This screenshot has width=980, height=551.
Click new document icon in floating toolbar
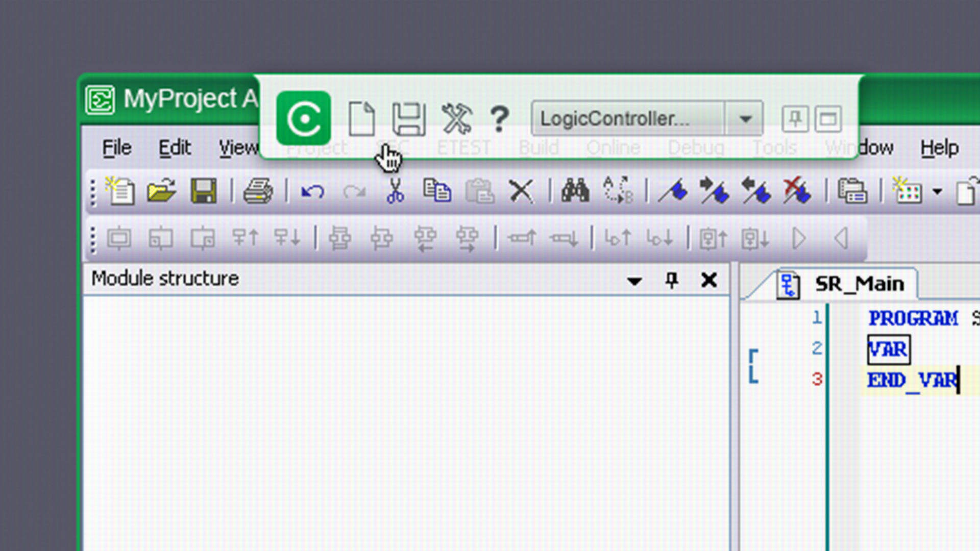[x=361, y=119]
